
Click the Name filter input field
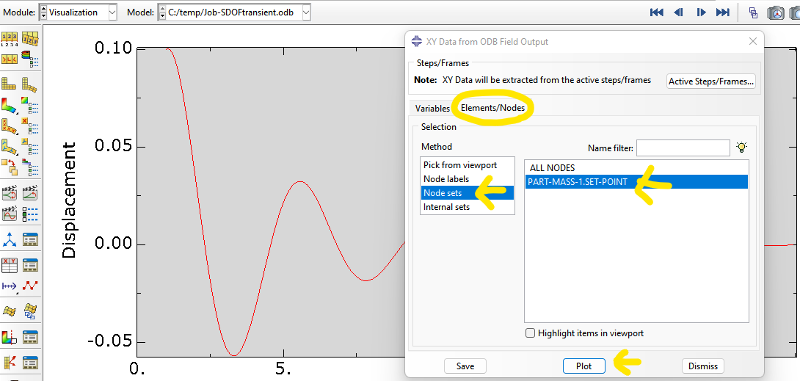click(683, 148)
